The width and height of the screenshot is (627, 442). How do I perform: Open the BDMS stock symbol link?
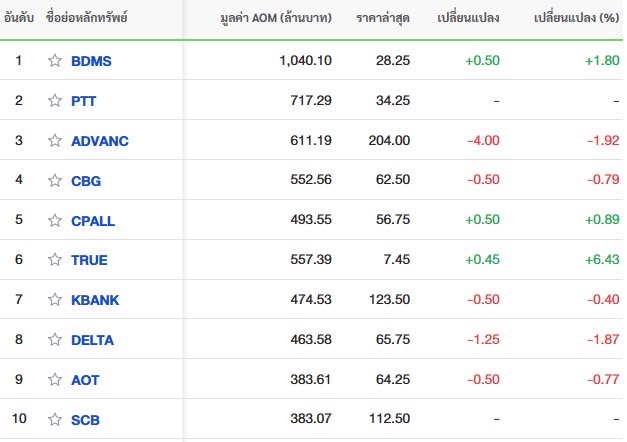click(x=91, y=61)
